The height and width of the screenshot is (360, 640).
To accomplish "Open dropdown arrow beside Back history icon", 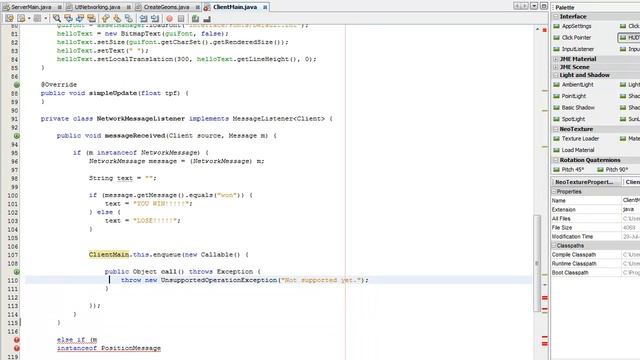I will tap(29, 18).
